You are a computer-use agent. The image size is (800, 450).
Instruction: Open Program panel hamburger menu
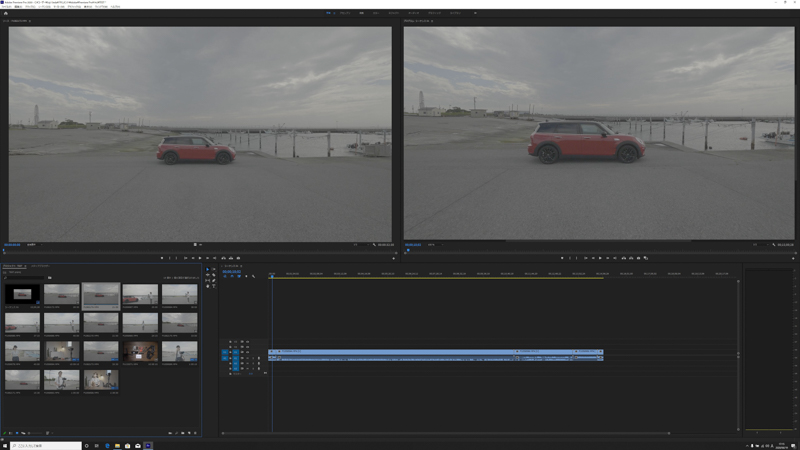(x=432, y=21)
